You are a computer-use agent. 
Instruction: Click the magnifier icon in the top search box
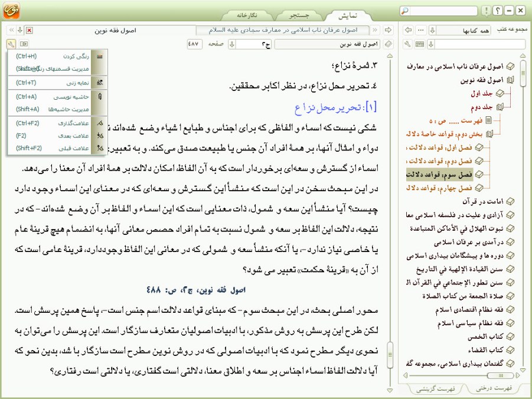pos(405,11)
